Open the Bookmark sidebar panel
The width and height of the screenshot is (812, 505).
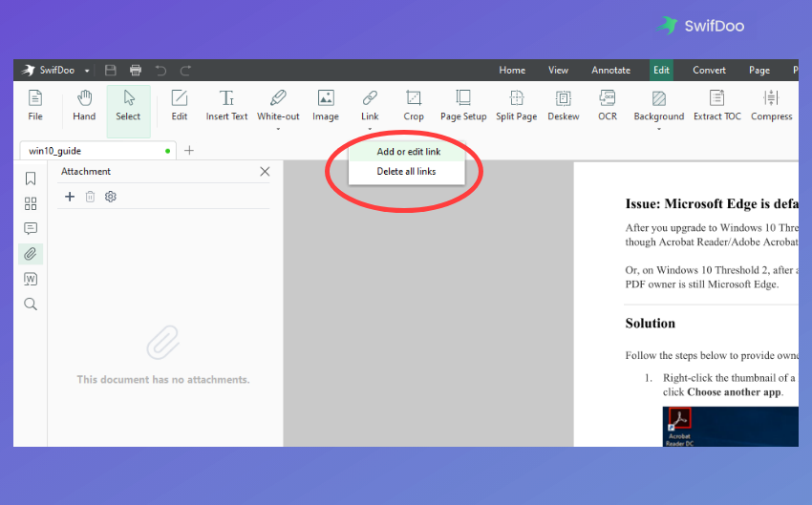[x=31, y=179]
